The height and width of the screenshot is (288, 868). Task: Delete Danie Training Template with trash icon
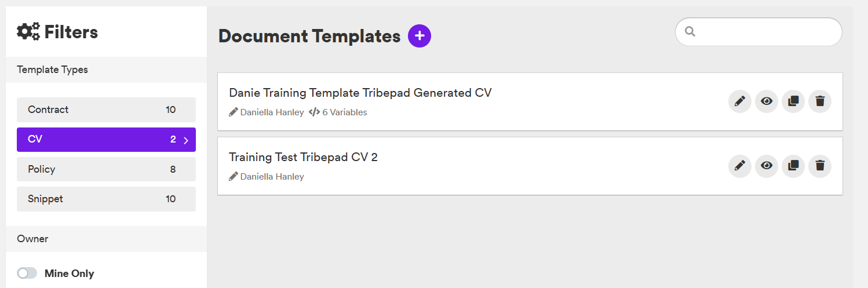(x=820, y=101)
